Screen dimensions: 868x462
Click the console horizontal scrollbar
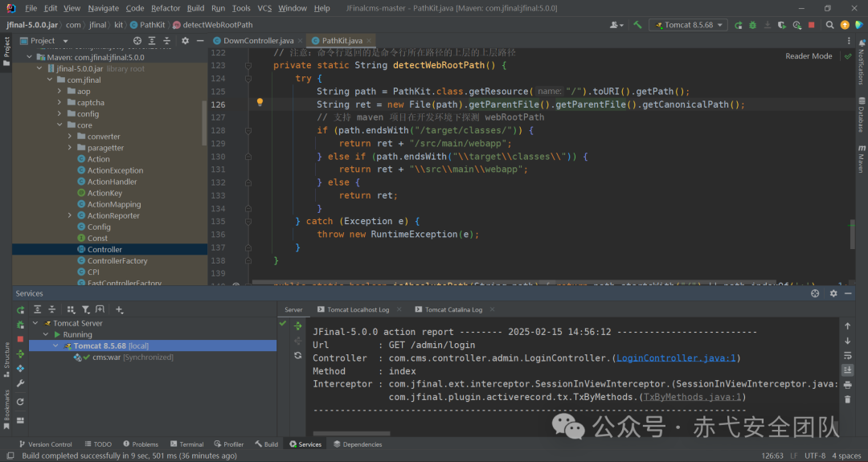click(351, 433)
